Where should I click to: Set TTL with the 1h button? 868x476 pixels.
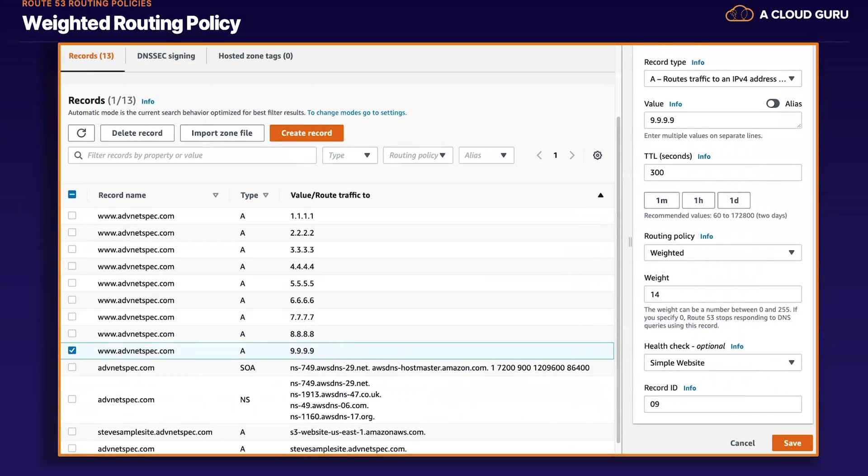click(698, 200)
